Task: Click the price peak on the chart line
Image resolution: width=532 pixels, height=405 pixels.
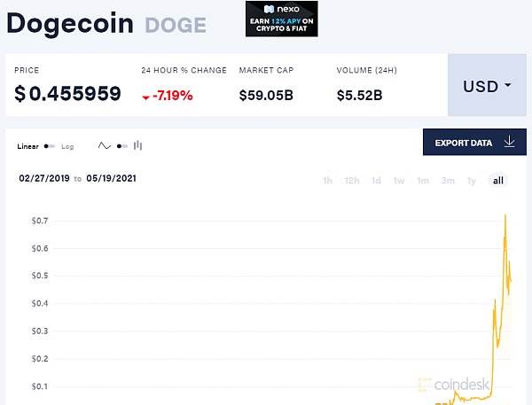Action: (x=505, y=215)
